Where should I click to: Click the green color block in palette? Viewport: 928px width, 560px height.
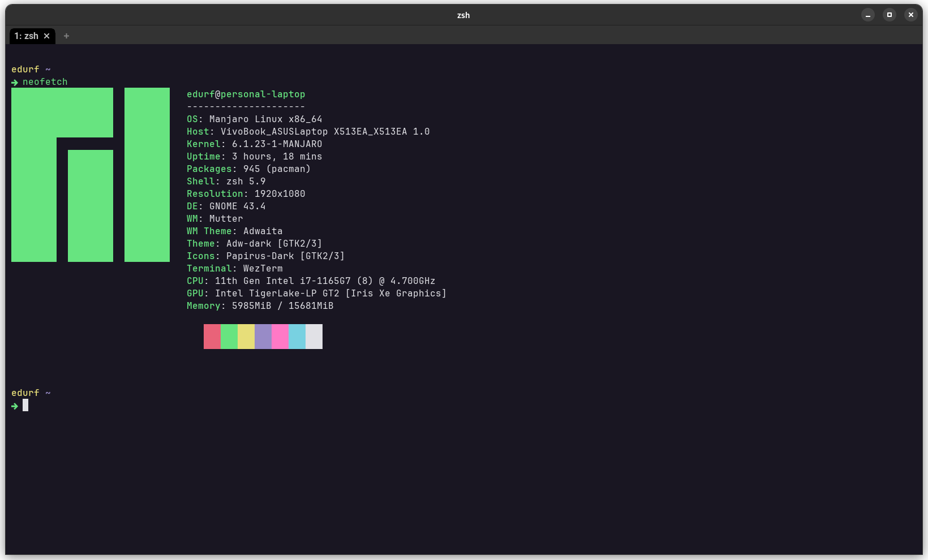click(x=229, y=337)
